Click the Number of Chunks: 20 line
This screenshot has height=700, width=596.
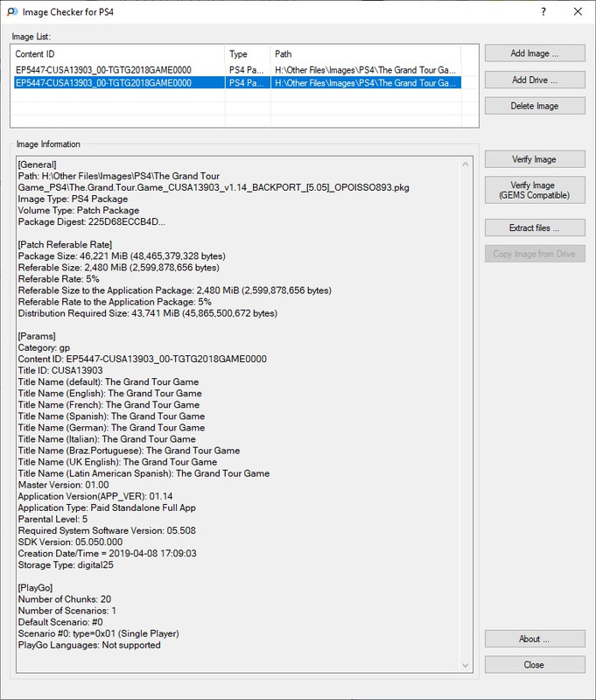tap(65, 599)
